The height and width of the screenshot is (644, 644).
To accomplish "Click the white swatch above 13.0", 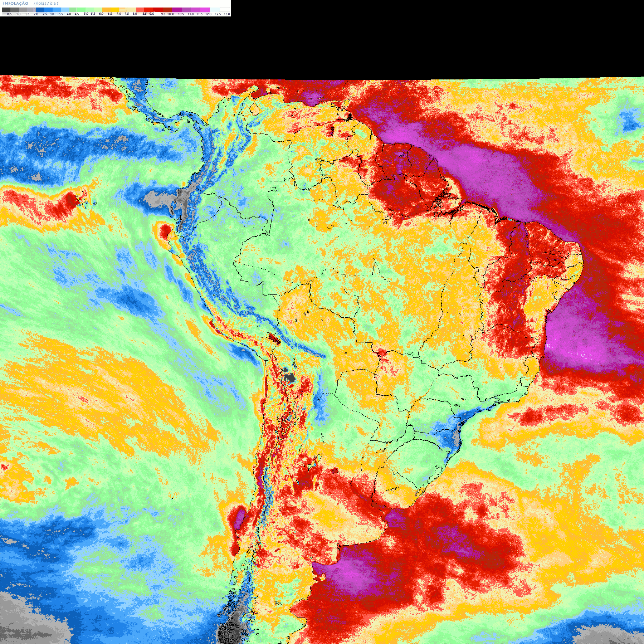I will (225, 10).
